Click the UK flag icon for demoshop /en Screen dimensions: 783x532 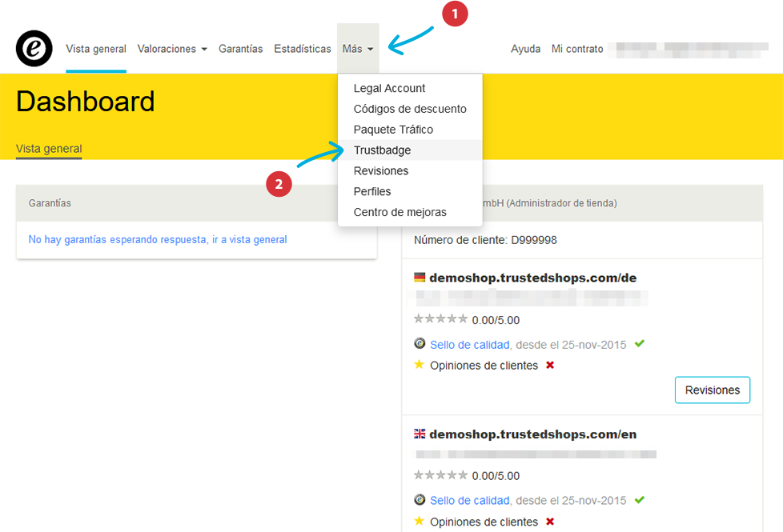420,434
